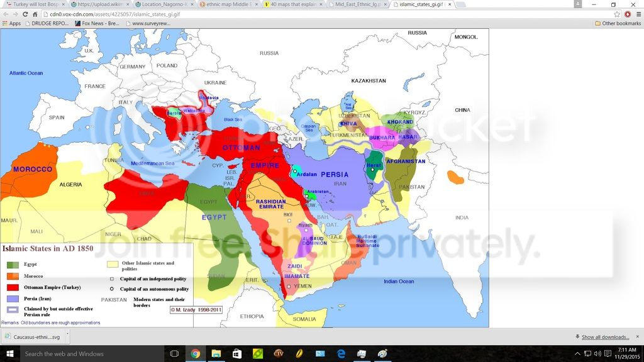Open the Chrome user profile button

577,4
